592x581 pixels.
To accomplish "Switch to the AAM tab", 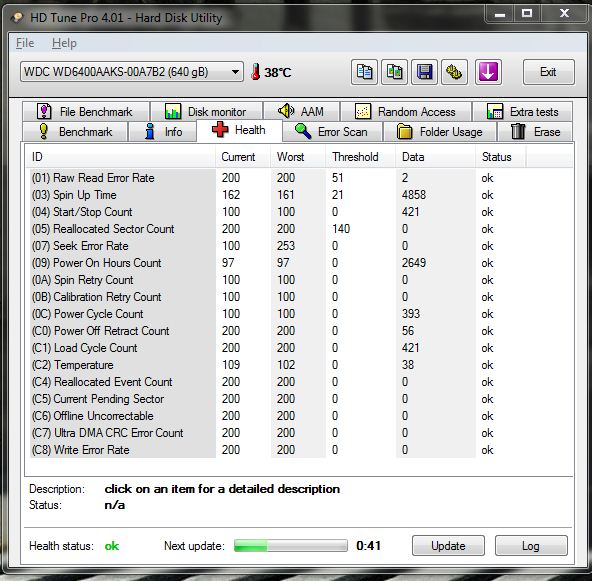I will point(301,112).
